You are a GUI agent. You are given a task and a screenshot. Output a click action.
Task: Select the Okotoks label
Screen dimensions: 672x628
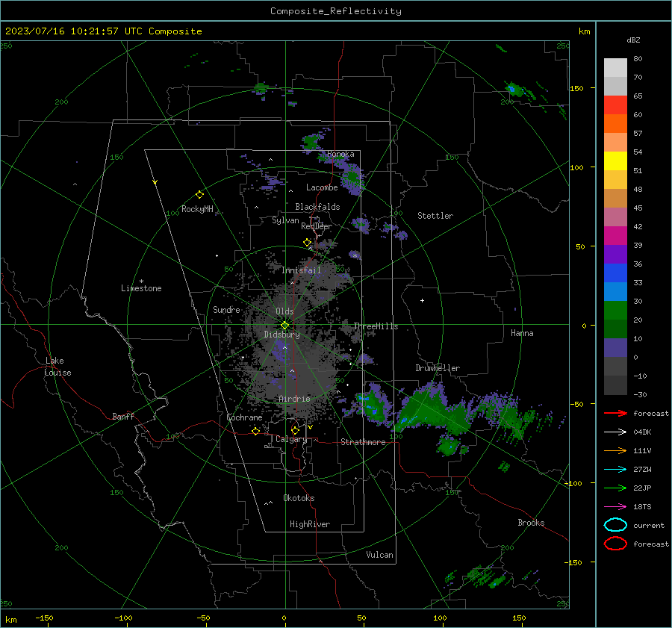pos(299,498)
